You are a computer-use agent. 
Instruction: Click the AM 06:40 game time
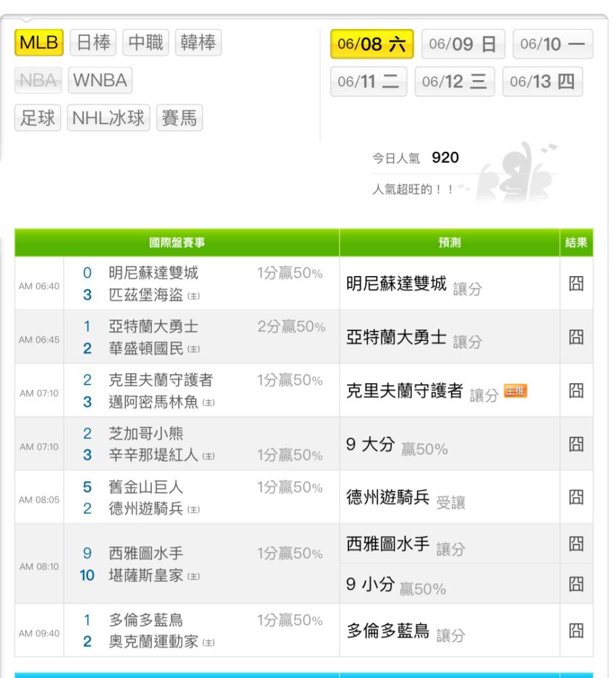tap(39, 286)
